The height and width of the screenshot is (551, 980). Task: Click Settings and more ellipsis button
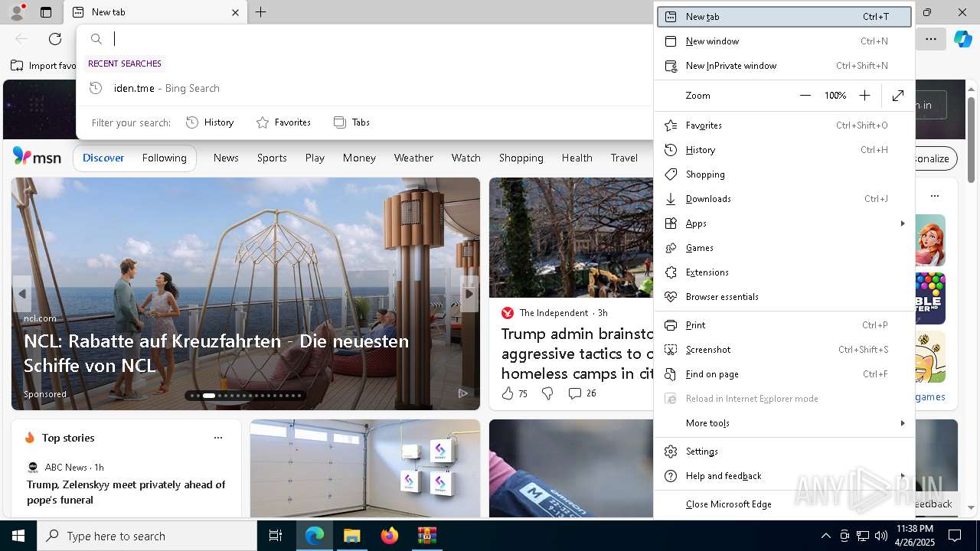coord(931,39)
